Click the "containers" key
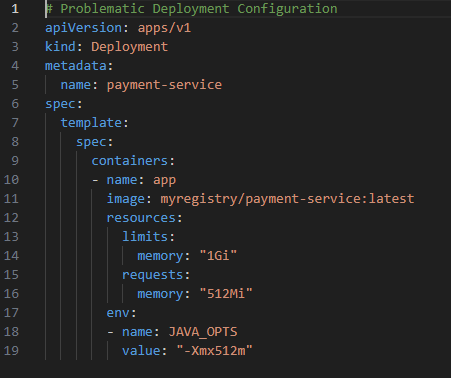Screen dimensions: 451x378 (x=130, y=161)
